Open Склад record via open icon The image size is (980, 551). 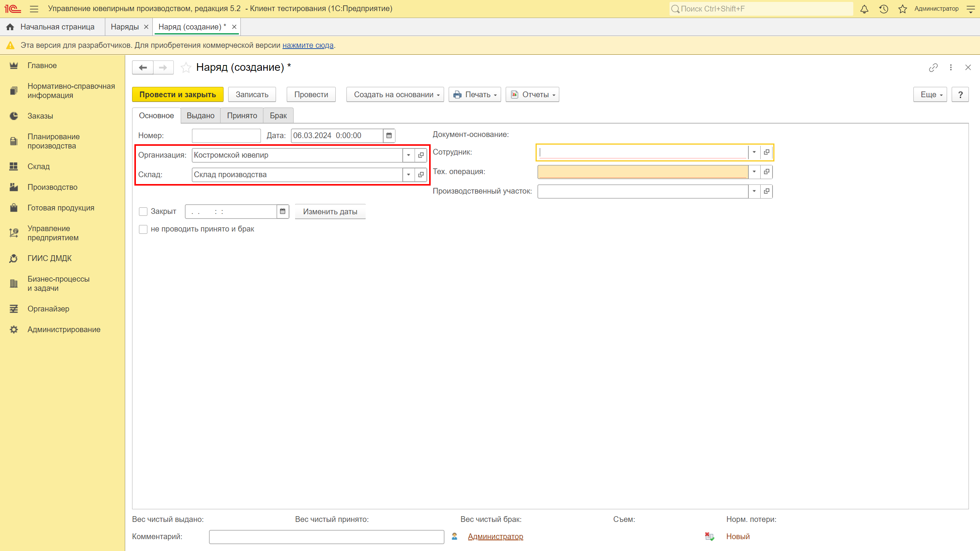421,174
